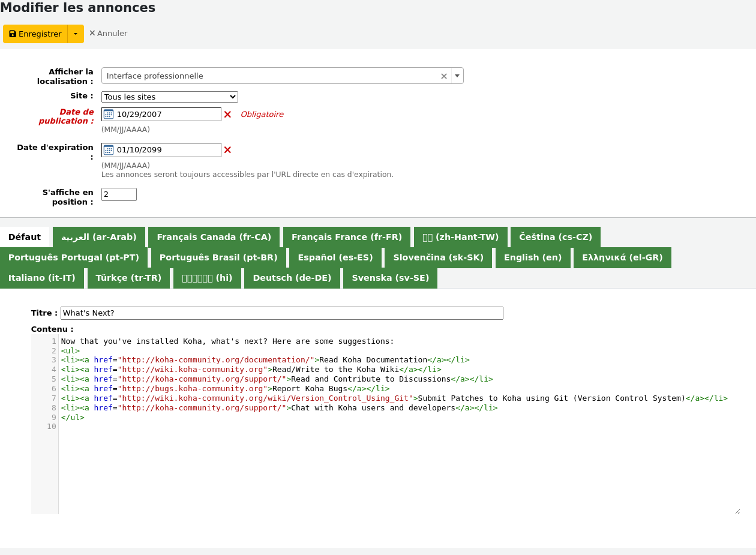Click the expiration date field 01/10/2099
The height and width of the screenshot is (555, 756).
[x=161, y=149]
